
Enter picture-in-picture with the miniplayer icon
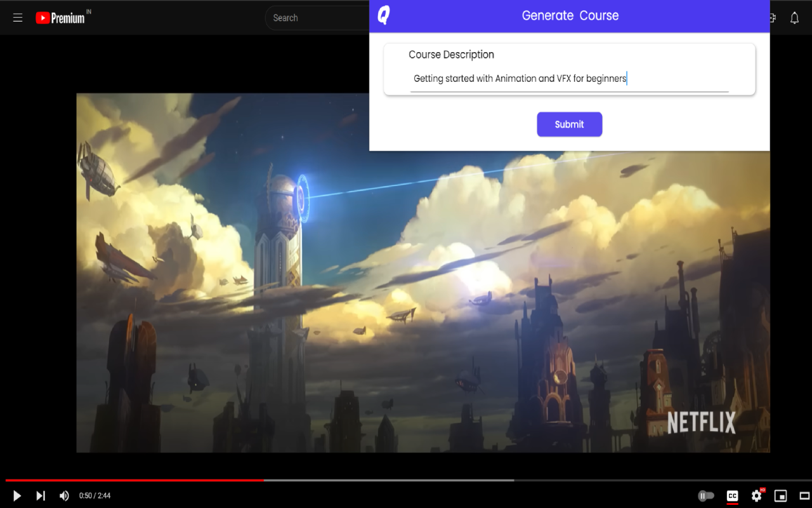pos(780,496)
